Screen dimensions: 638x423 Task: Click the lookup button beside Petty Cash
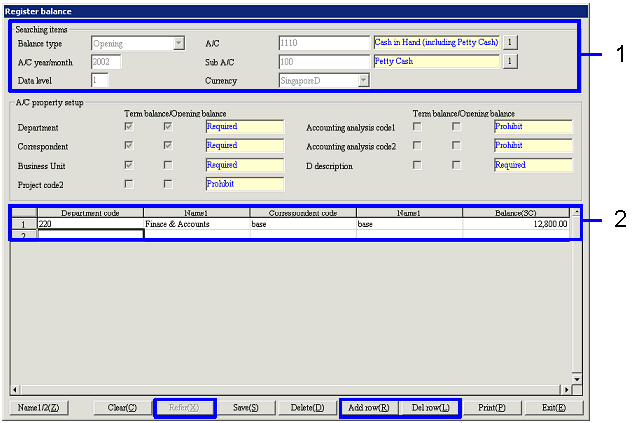tap(509, 61)
